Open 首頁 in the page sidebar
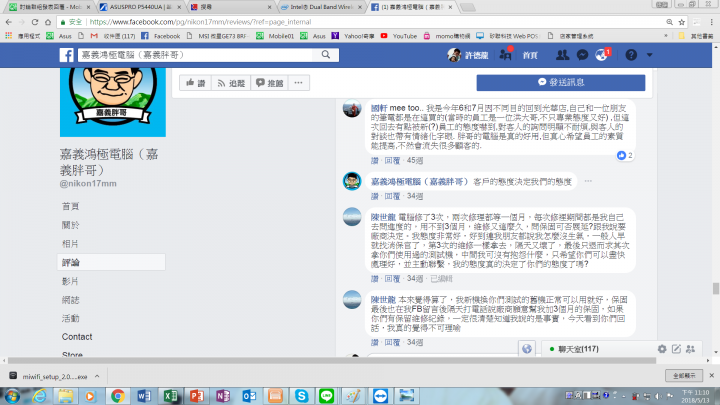 tap(70, 206)
